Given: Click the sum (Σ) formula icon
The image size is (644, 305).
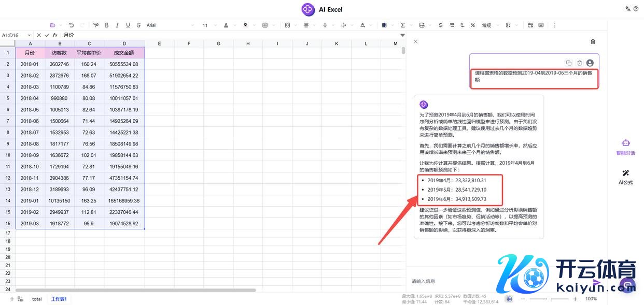Looking at the screenshot, I should (x=403, y=25).
